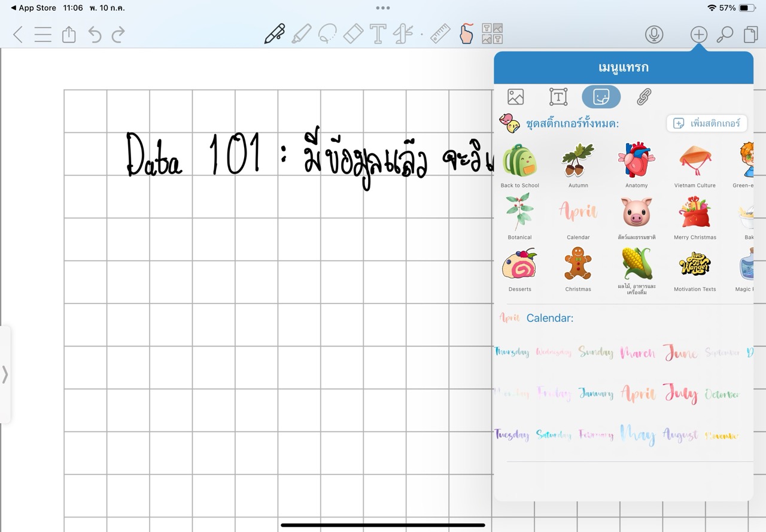Switch to the image insert tab
The height and width of the screenshot is (532, 766).
tap(515, 97)
